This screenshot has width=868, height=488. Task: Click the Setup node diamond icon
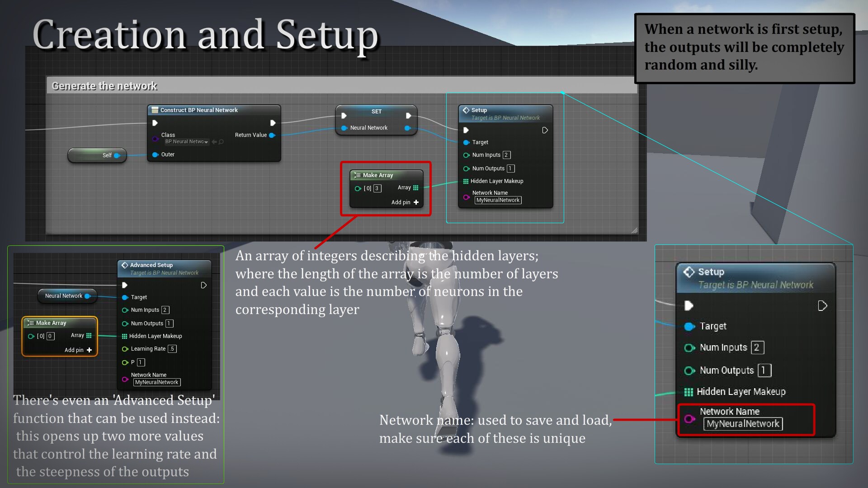click(467, 110)
